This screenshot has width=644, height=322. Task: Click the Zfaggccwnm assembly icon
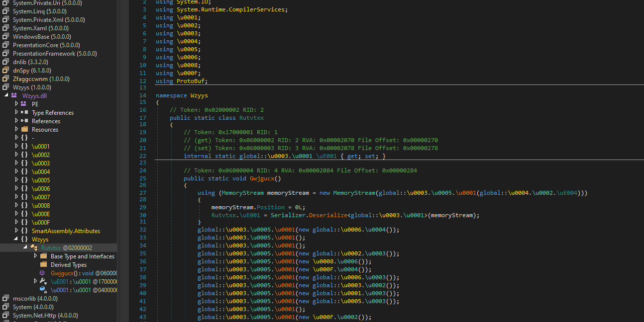click(5, 79)
